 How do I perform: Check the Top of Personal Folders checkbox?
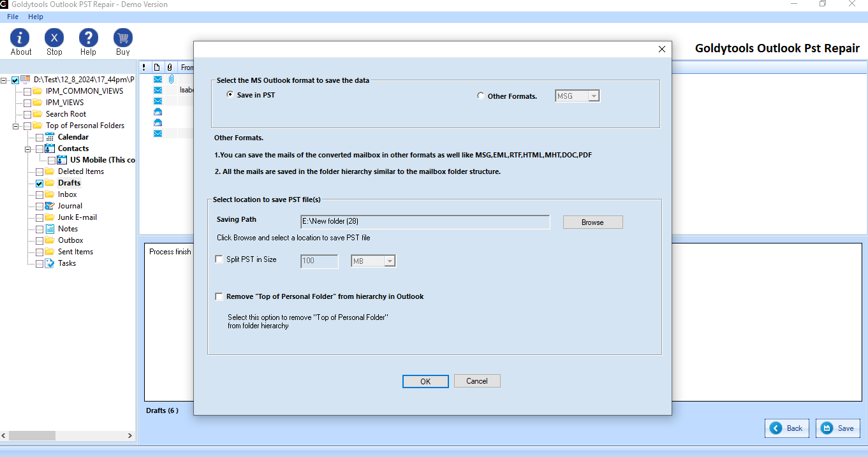point(27,126)
